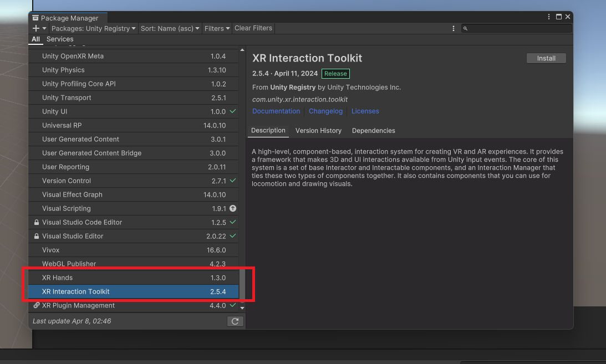Select WebGL Publisher package
Viewport: 606px width, 364px height.
point(133,264)
